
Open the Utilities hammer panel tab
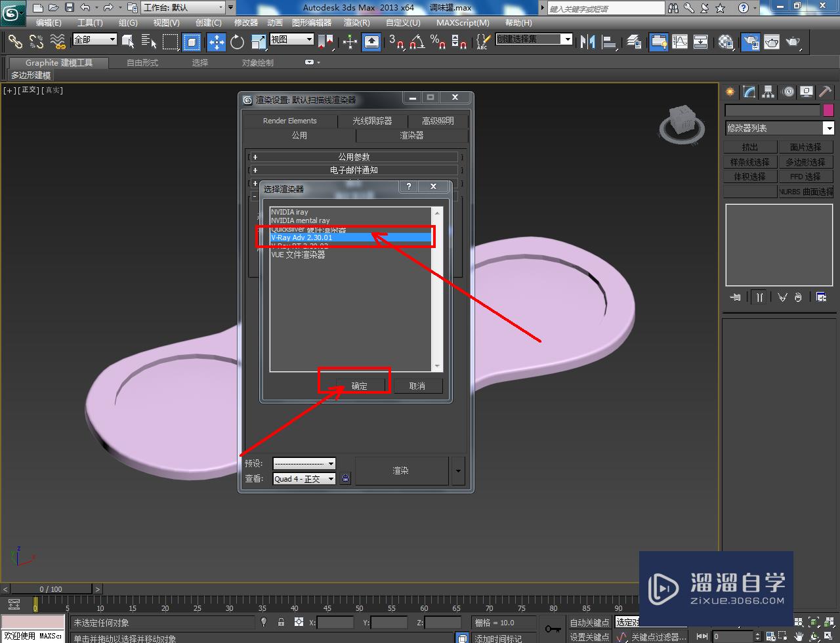[x=826, y=92]
